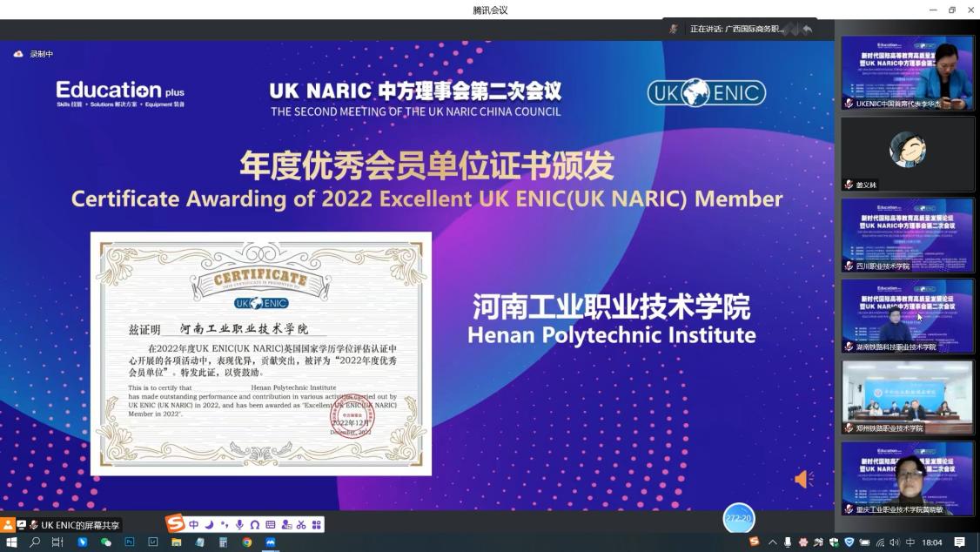
Task: Click the reply arrow in speaker bar
Action: click(x=807, y=29)
